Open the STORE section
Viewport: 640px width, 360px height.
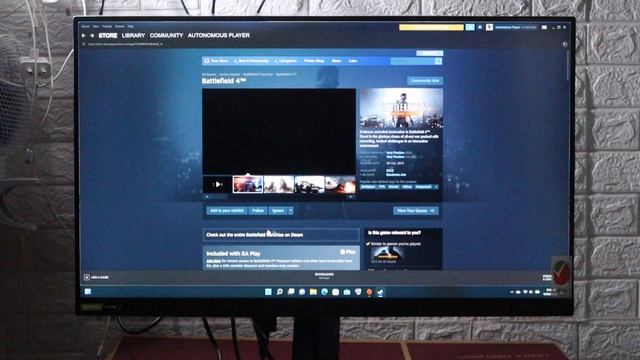pos(108,36)
